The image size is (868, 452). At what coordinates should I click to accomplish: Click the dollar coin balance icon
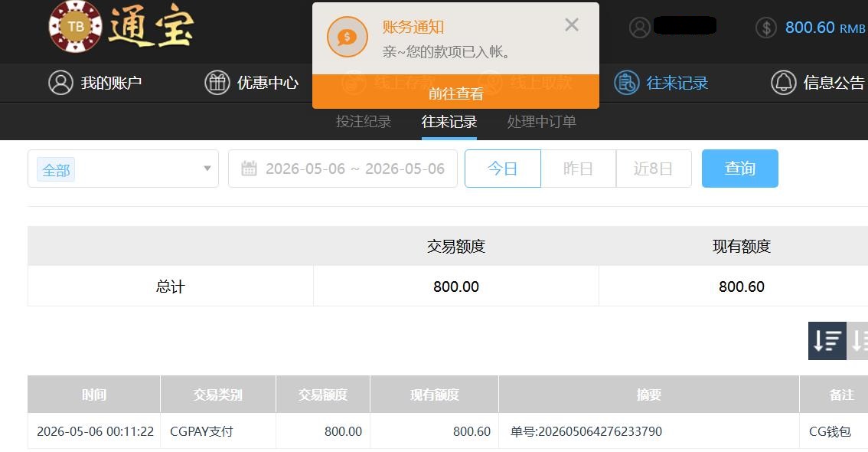[x=766, y=27]
